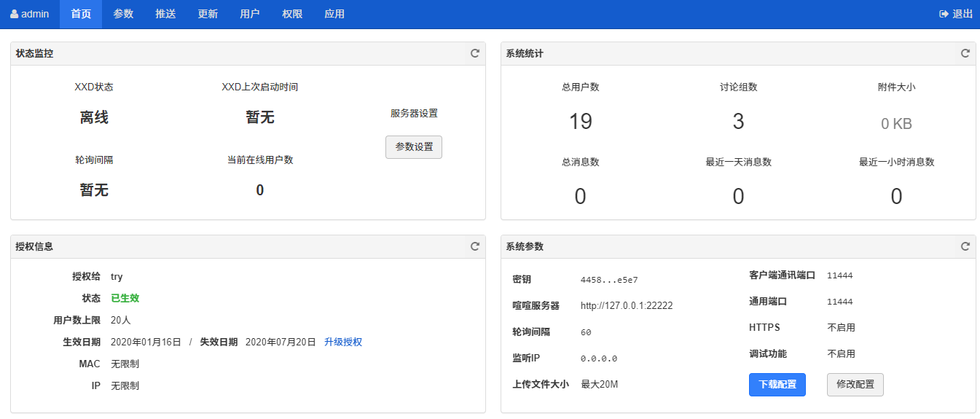
Task: Go to the 推送 tab
Action: tap(165, 14)
